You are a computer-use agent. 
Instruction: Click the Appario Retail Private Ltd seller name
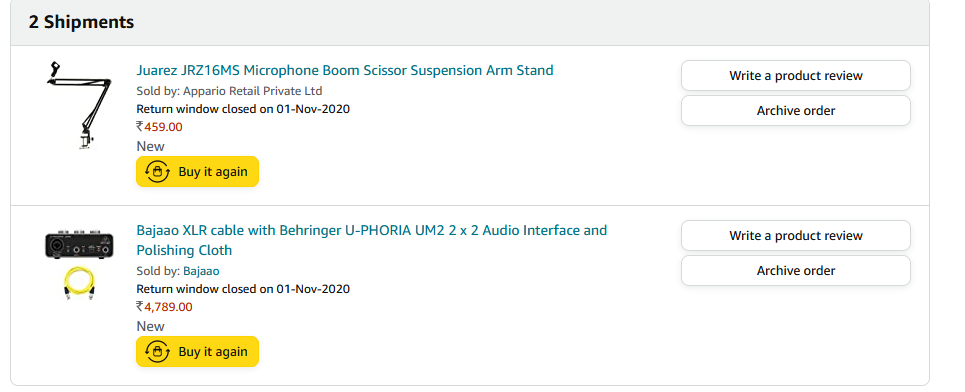point(253,91)
